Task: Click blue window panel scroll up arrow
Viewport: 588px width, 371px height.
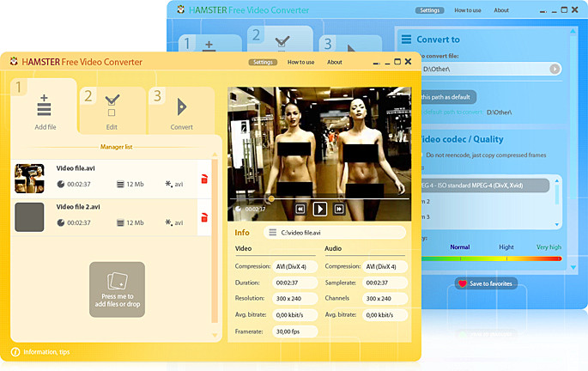Action: pos(573,31)
